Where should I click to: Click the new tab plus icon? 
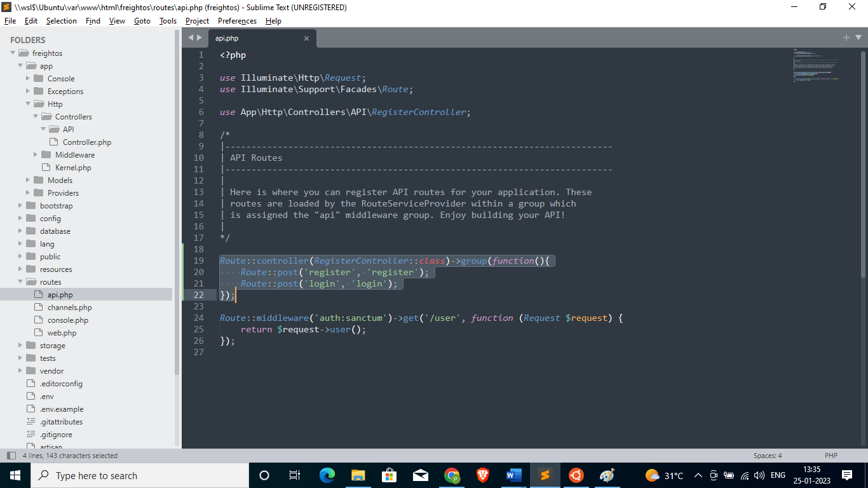[x=846, y=38]
